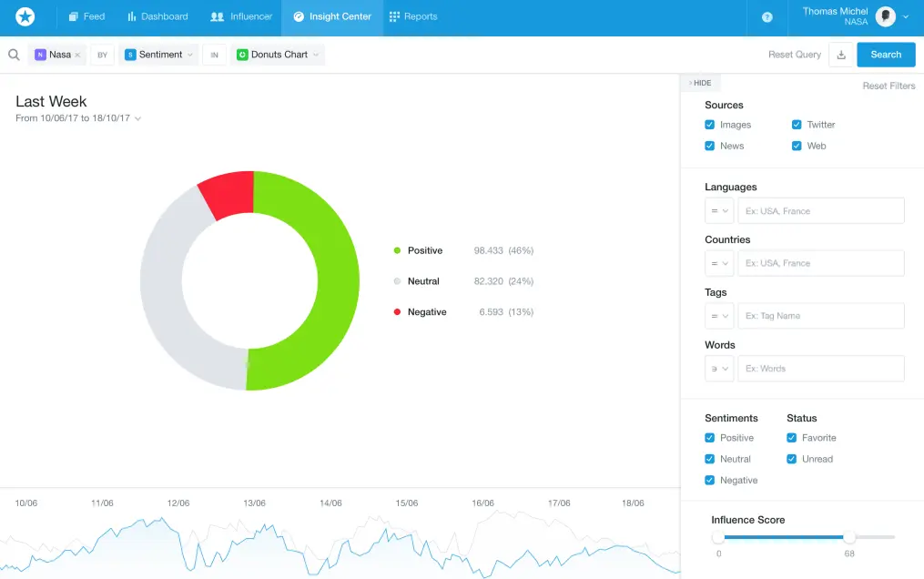
Task: Click the Tags name input field
Action: (820, 316)
